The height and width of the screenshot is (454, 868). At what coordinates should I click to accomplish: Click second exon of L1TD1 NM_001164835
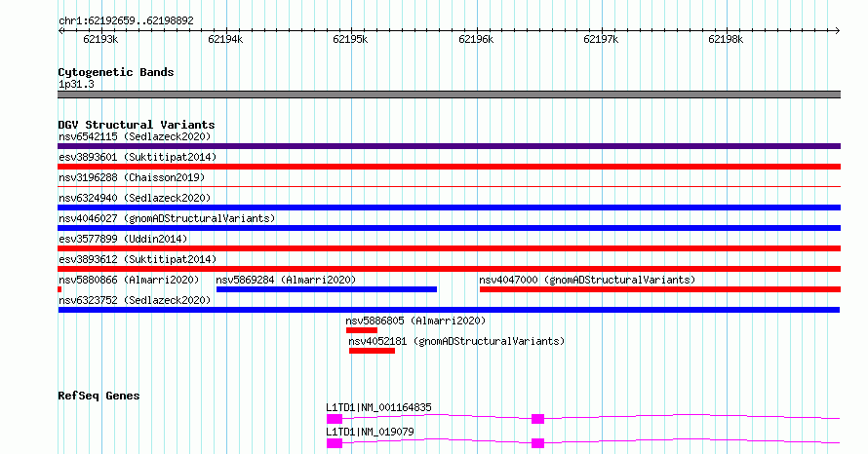click(x=537, y=419)
